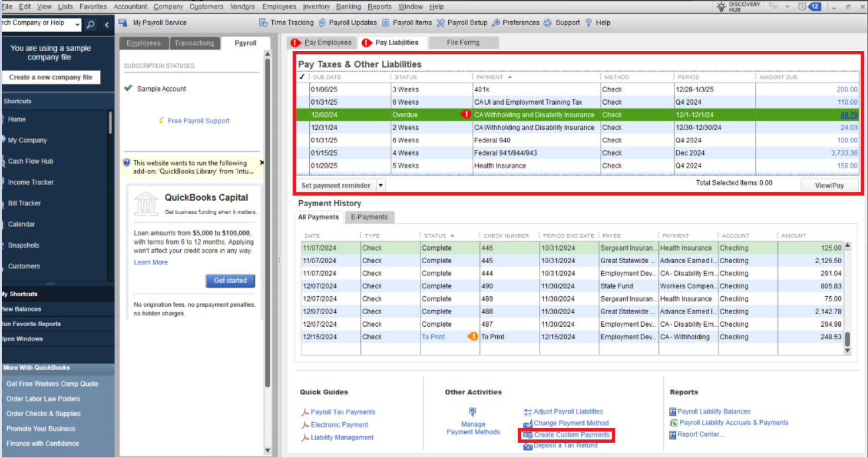Viewport: 868px width, 458px height.
Task: Open the Employees menu
Action: point(279,7)
